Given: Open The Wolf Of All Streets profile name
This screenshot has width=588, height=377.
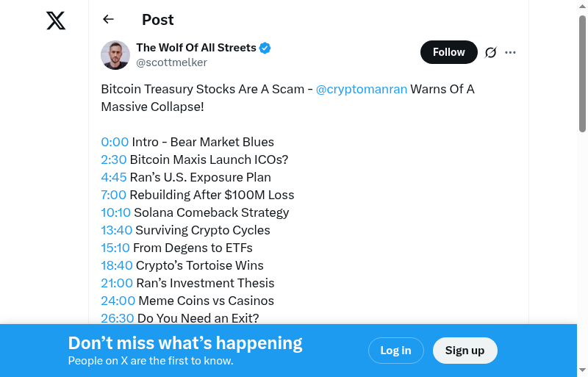Looking at the screenshot, I should pyautogui.click(x=196, y=48).
